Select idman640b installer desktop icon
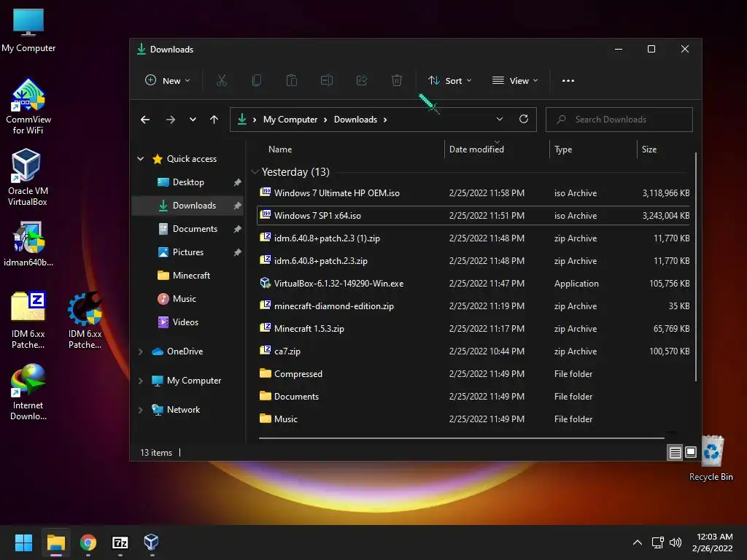 click(x=28, y=244)
